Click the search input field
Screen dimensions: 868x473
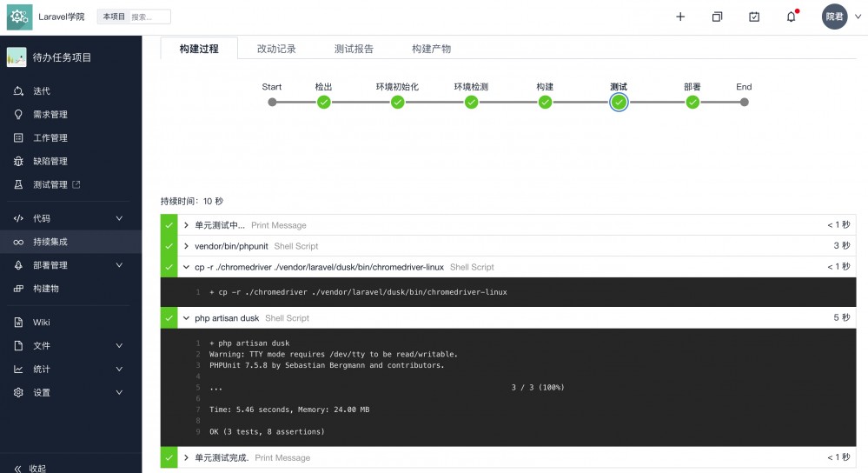pos(149,17)
